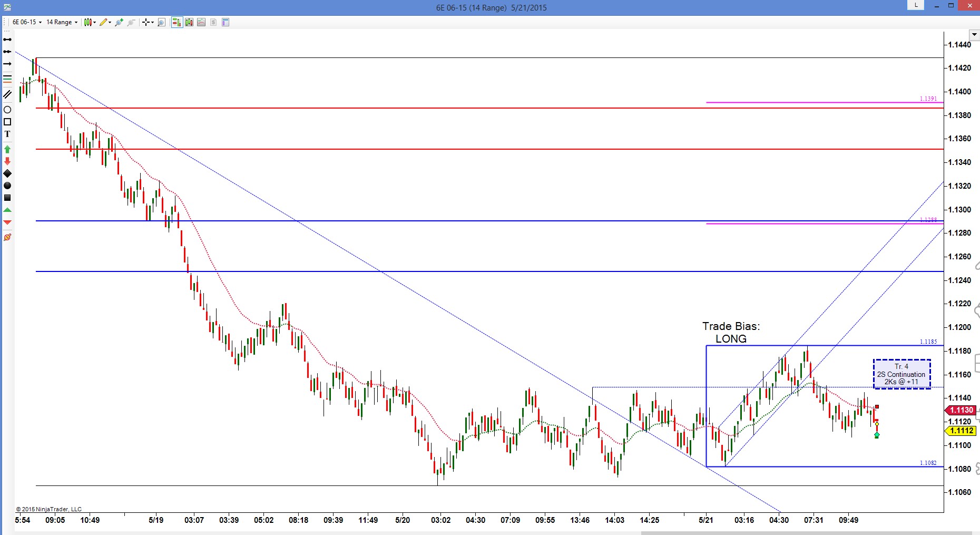Select the green Arrow Up marker tool
The width and height of the screenshot is (980, 535).
(7, 149)
